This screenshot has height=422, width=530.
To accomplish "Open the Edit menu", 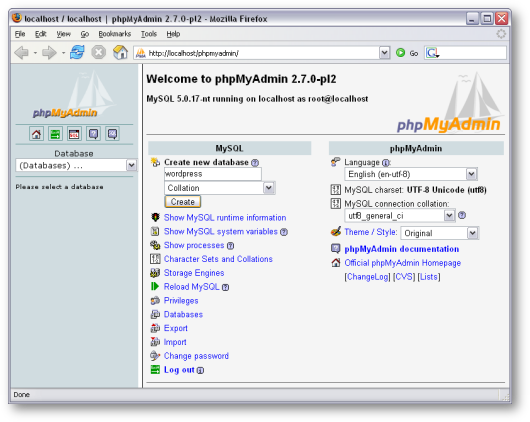I will pyautogui.click(x=41, y=34).
